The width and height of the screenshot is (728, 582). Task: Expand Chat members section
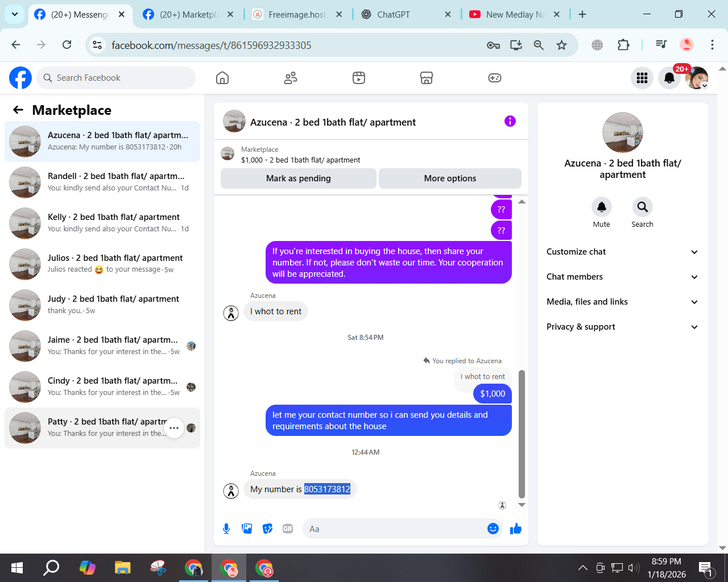click(622, 277)
